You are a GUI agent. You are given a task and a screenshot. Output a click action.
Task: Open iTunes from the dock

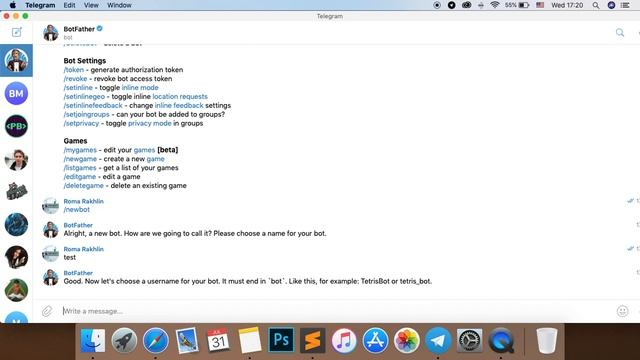click(x=344, y=340)
